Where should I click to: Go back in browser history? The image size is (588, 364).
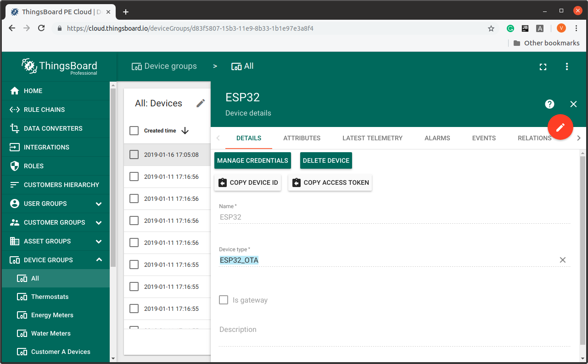coord(12,28)
